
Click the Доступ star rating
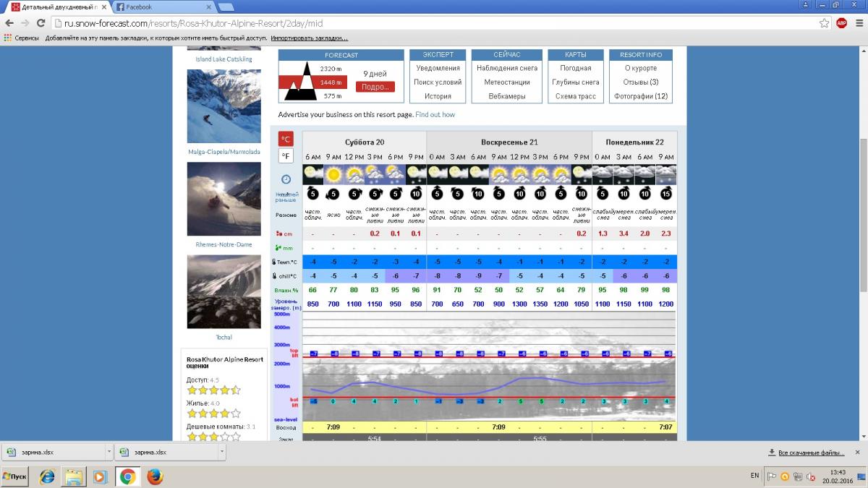tap(214, 390)
